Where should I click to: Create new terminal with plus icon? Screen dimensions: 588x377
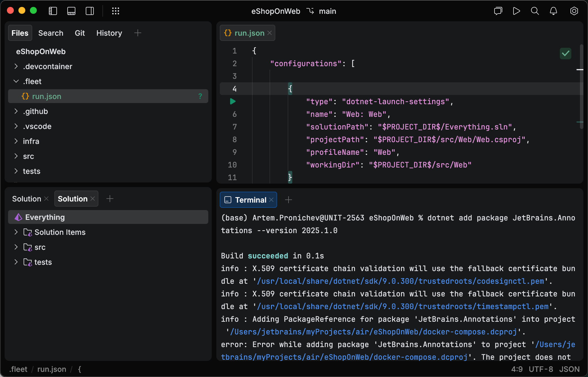289,199
